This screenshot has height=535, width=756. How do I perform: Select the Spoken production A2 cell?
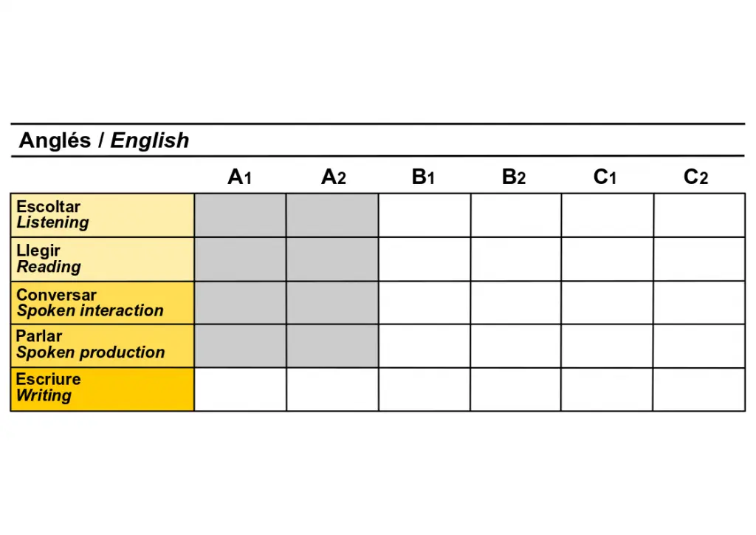tap(332, 345)
